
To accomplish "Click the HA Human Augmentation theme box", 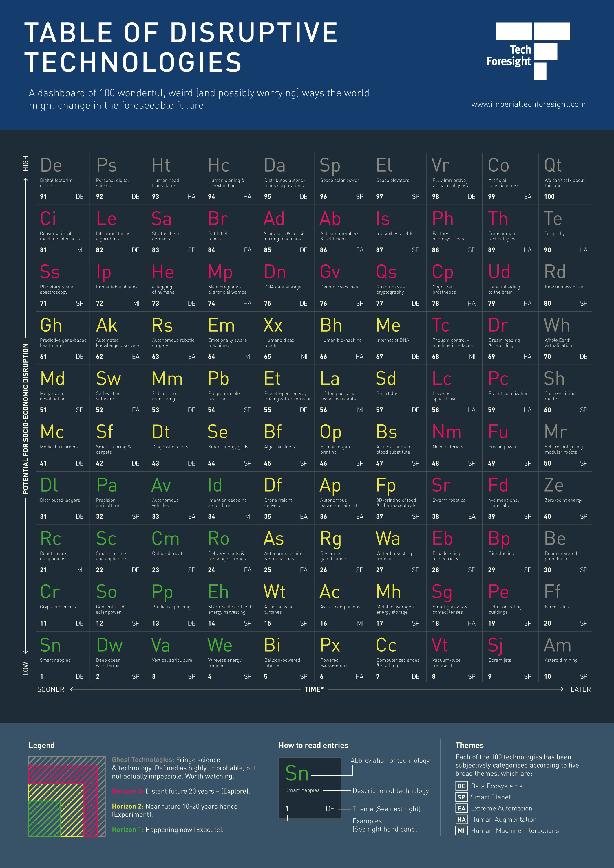I will click(461, 819).
